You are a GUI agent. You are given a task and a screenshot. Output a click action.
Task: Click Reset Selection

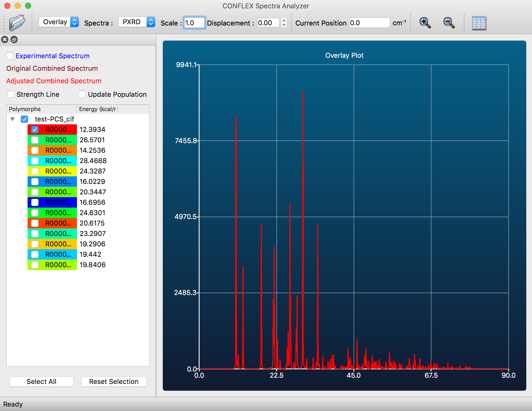[x=114, y=382]
